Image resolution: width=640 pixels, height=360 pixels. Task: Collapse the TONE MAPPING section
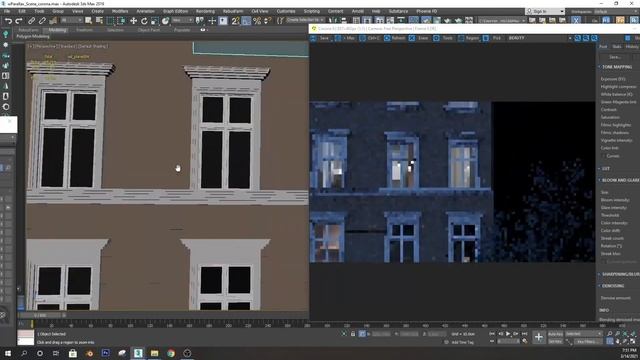point(617,67)
